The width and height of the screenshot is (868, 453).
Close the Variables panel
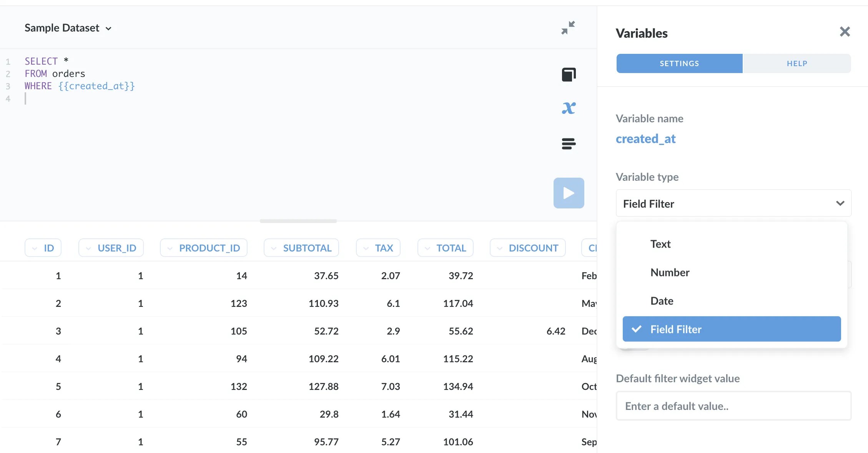(x=845, y=32)
